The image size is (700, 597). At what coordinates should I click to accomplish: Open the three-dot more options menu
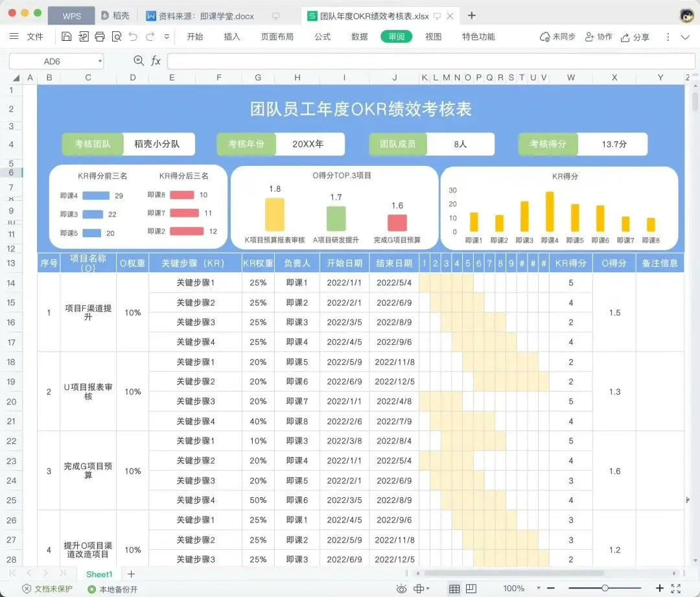point(668,37)
